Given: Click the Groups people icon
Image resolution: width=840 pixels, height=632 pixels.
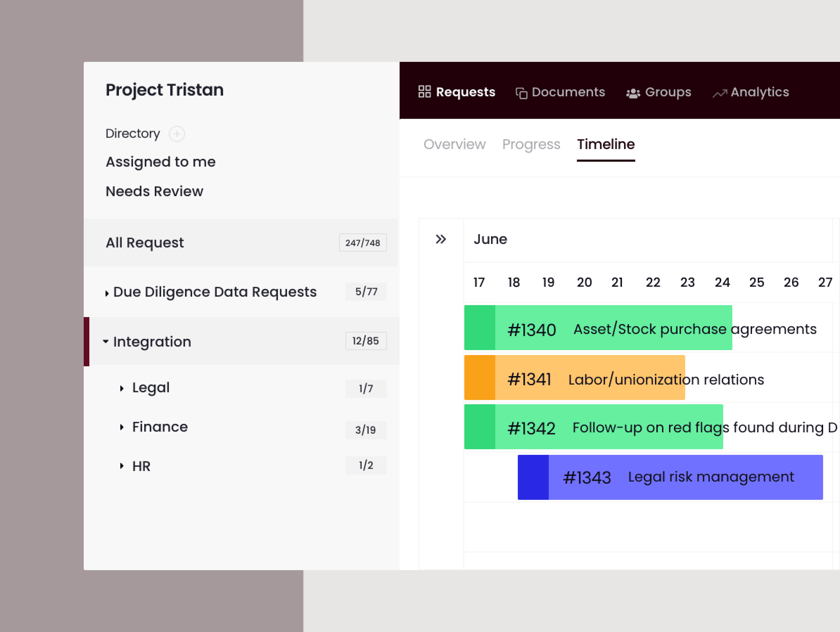Looking at the screenshot, I should (x=633, y=93).
